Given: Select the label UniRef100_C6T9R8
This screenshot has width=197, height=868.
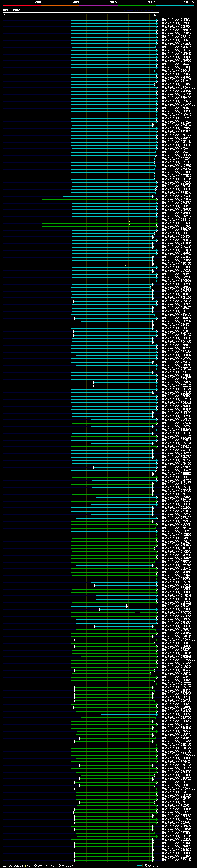Looking at the screenshot, I should tap(177, 226).
